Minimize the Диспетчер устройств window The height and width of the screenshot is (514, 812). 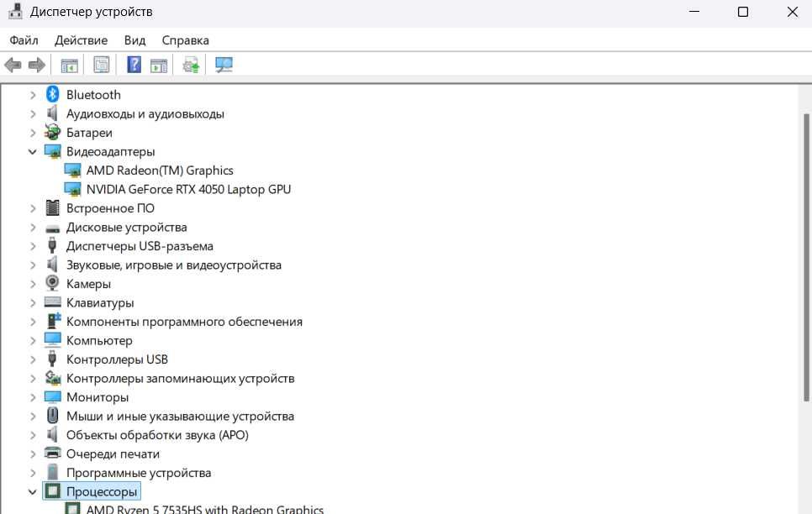tap(694, 12)
